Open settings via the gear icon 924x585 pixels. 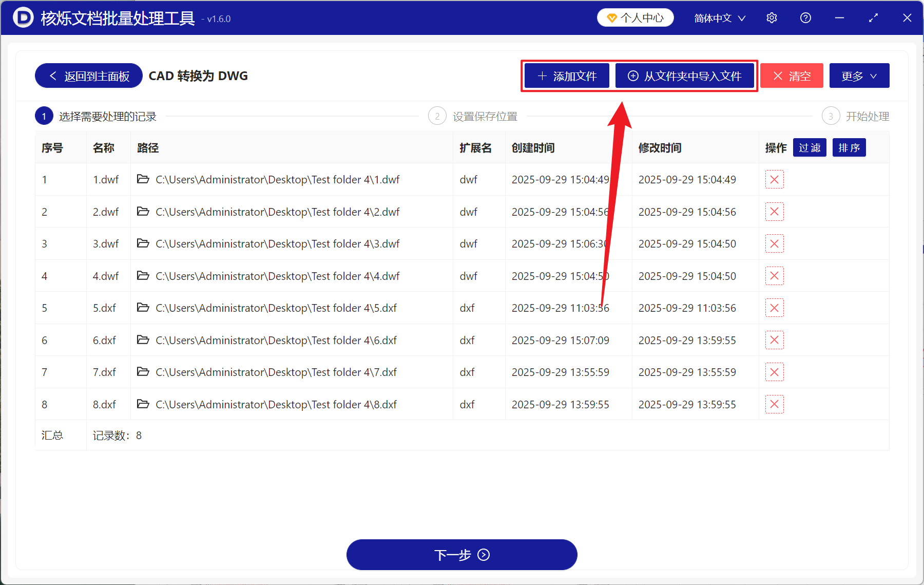pyautogui.click(x=772, y=17)
